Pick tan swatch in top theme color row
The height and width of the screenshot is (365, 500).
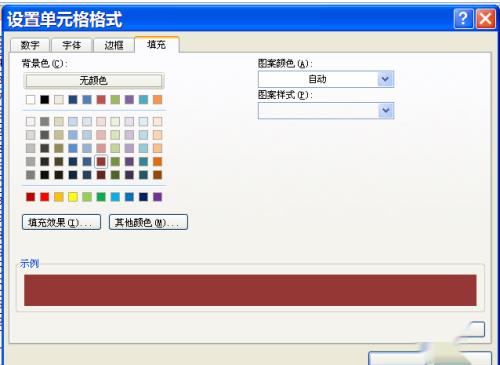[59, 99]
